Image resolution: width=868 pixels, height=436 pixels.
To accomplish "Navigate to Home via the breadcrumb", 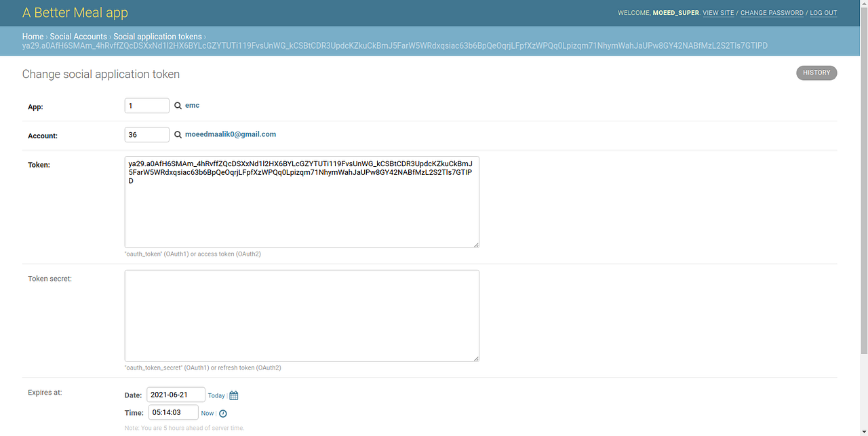I will 33,36.
